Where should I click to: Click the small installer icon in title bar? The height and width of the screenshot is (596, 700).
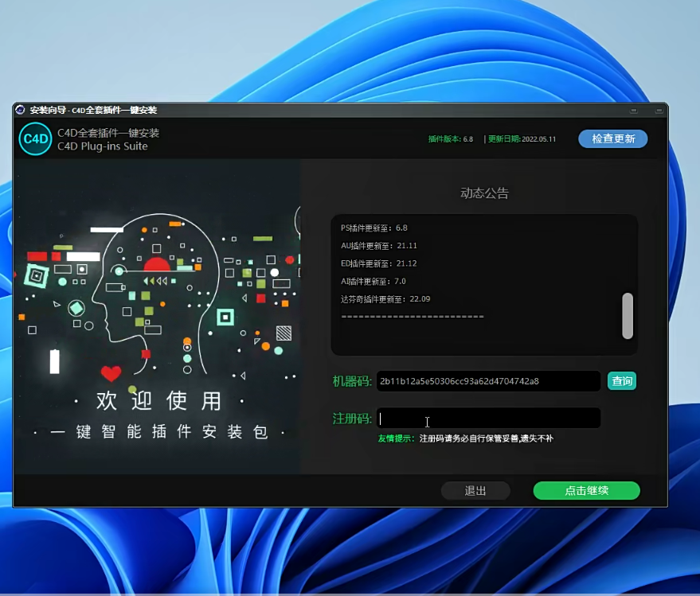pos(21,110)
